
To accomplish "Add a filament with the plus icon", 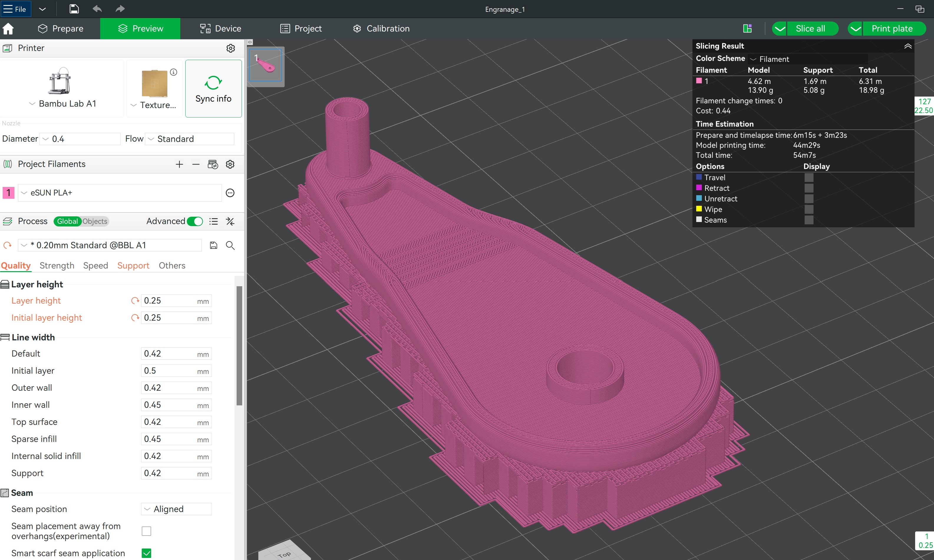I will point(179,165).
